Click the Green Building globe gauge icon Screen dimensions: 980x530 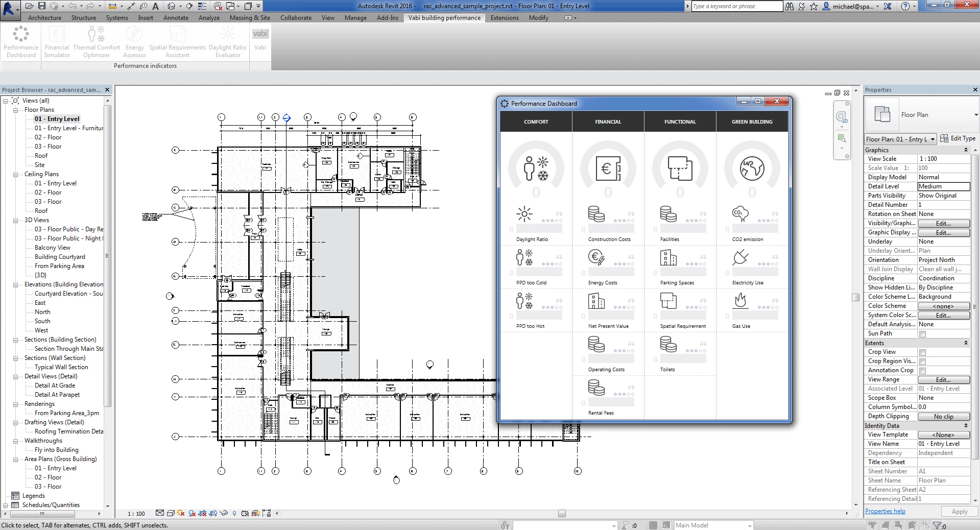click(752, 168)
